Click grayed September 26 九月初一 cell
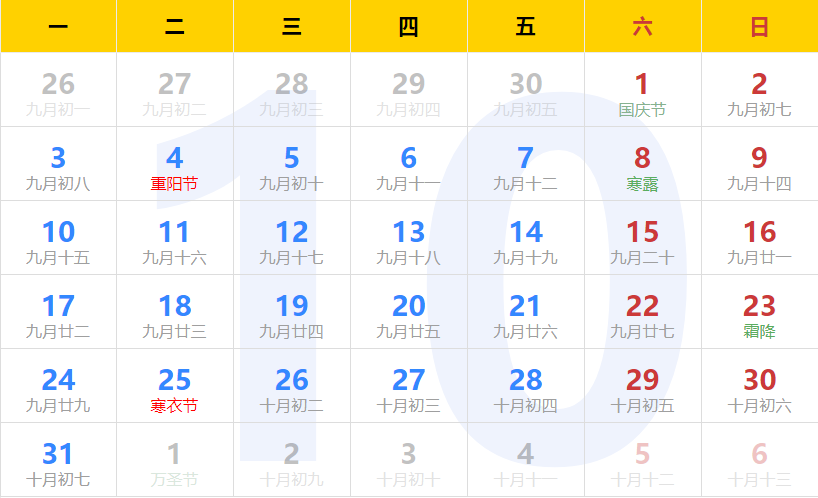818x498 pixels. click(58, 92)
